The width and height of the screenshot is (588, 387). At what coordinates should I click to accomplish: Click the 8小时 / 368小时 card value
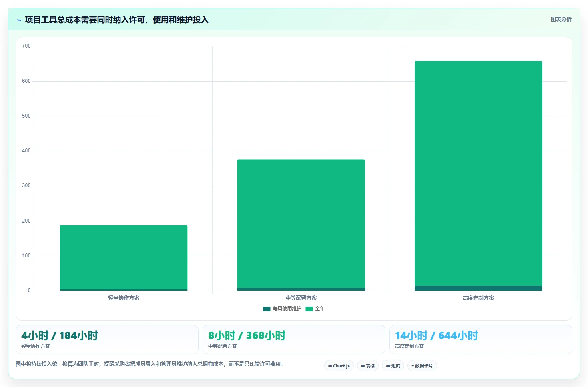click(x=247, y=335)
